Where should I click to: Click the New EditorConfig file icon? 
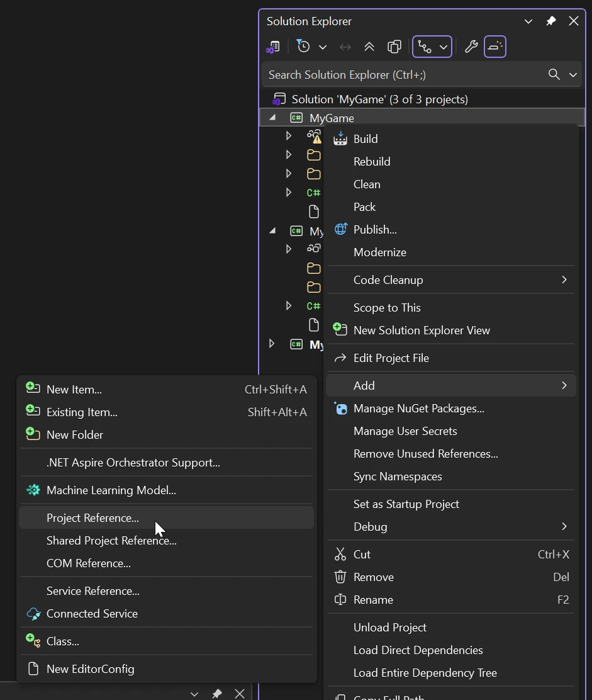tap(33, 669)
